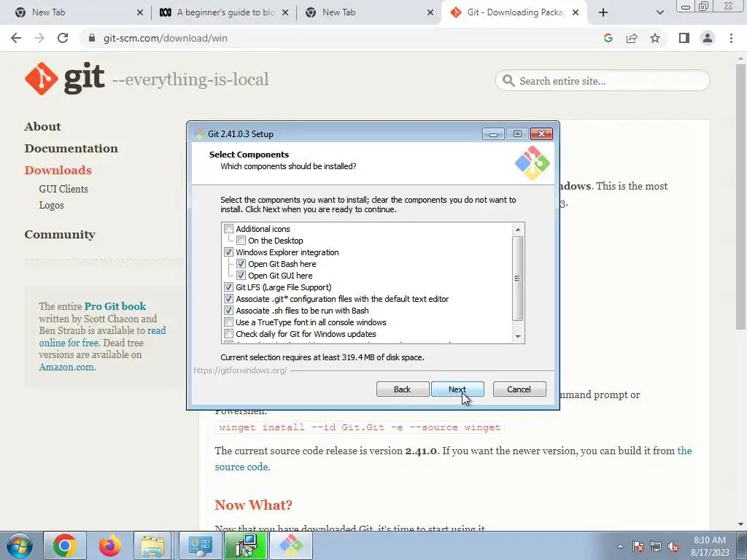Image resolution: width=747 pixels, height=560 pixels.
Task: Click components list scroll up arrow
Action: click(x=518, y=230)
